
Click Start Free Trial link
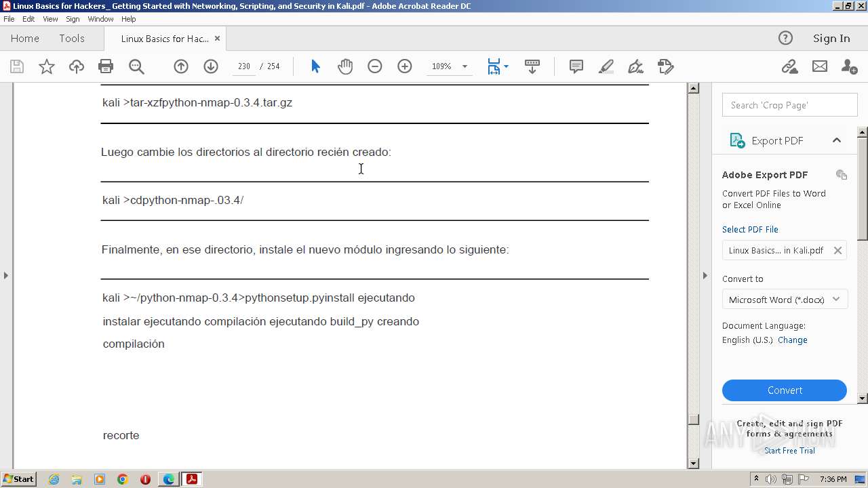coord(789,451)
